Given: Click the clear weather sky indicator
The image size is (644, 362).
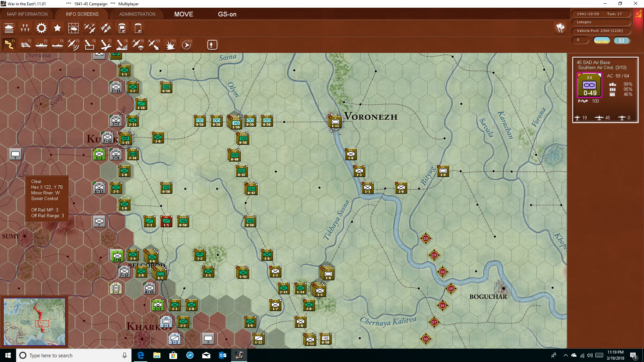Looking at the screenshot, I should pos(601,40).
